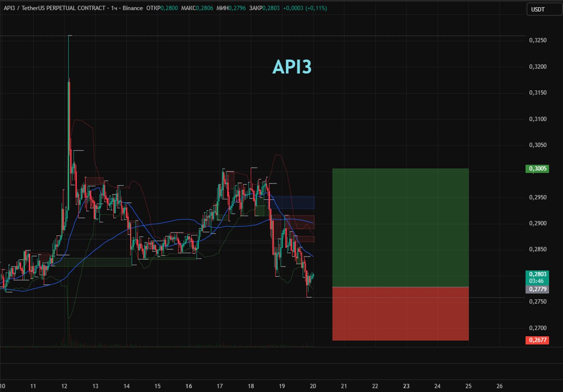Click day 12 on the time axis
This screenshot has width=563, height=392.
pos(64,386)
